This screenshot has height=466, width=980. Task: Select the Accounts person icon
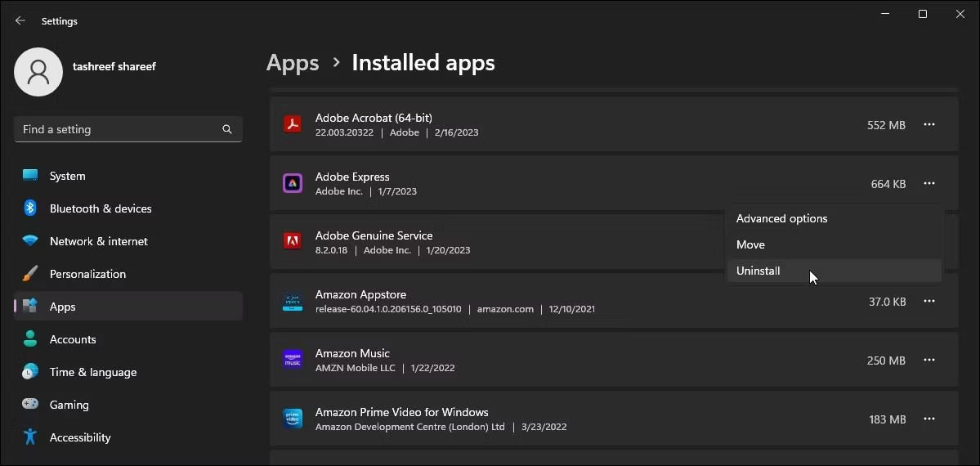pos(30,339)
